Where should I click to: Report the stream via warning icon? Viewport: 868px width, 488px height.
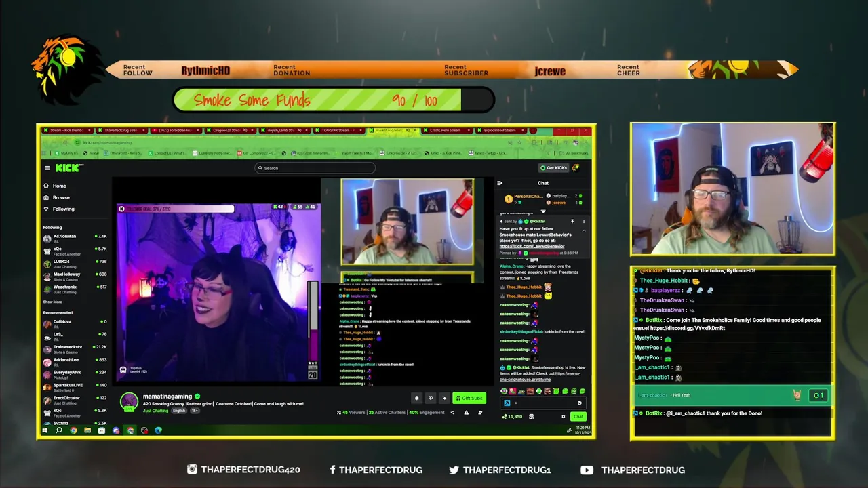click(466, 413)
